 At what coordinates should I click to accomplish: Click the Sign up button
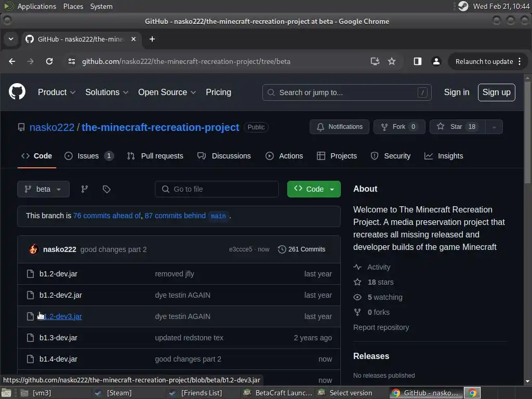[x=496, y=92]
